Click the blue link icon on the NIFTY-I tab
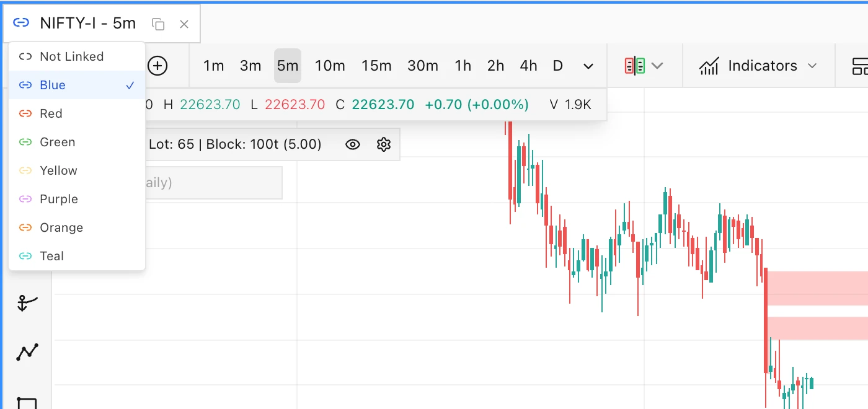This screenshot has height=409, width=868. [x=21, y=24]
